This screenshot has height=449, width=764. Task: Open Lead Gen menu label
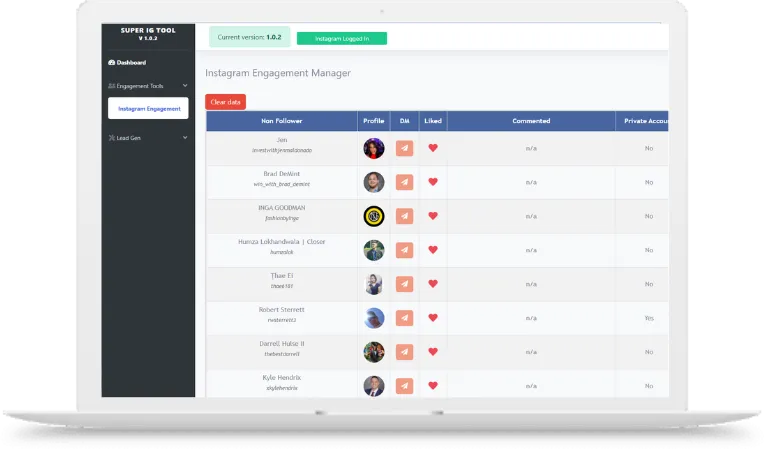click(x=129, y=138)
